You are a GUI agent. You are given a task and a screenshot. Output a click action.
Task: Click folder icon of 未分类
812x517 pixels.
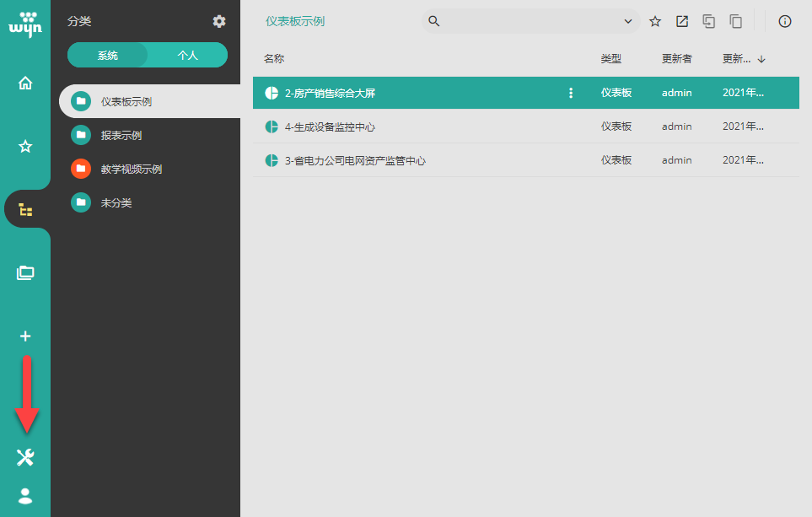pyautogui.click(x=81, y=202)
